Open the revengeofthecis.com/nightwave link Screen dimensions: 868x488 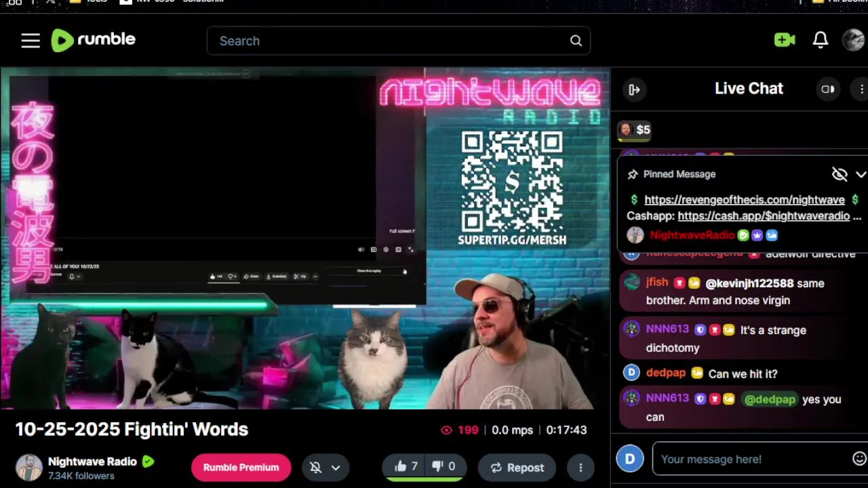tap(745, 199)
